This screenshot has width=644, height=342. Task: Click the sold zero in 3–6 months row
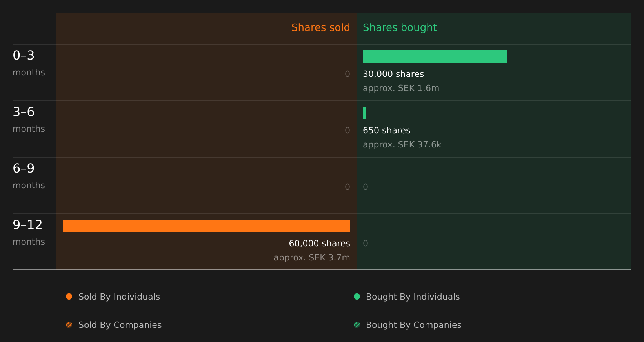(x=347, y=131)
